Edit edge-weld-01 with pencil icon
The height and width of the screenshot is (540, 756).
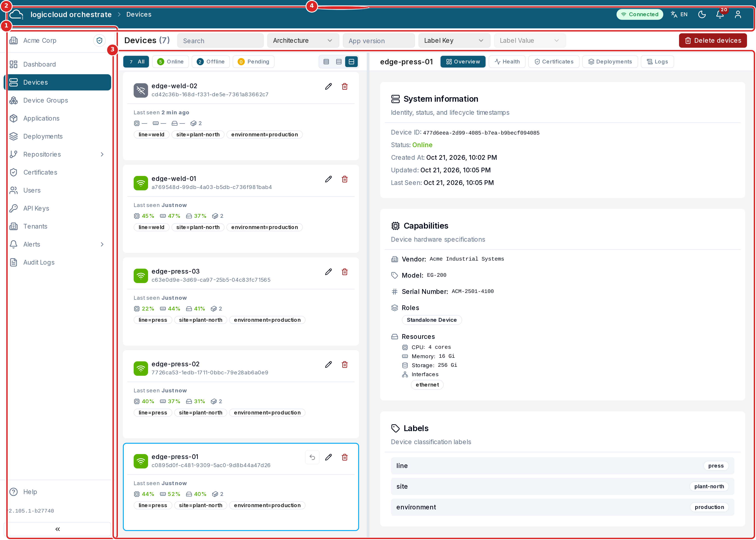tap(328, 179)
